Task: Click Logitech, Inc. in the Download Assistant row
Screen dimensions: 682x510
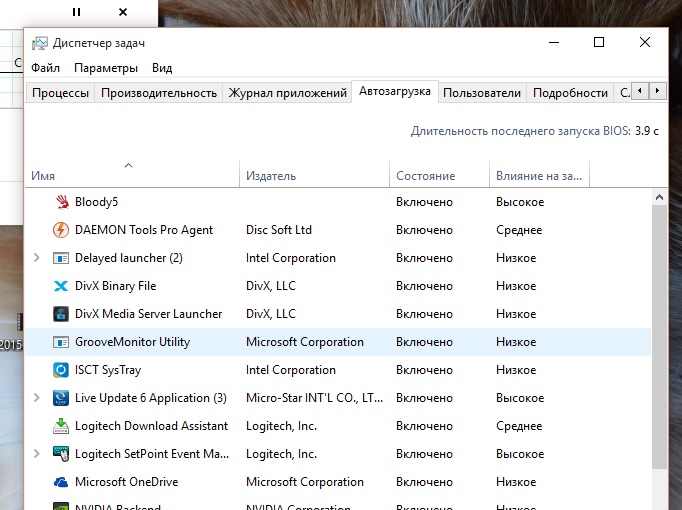Action: [x=281, y=426]
